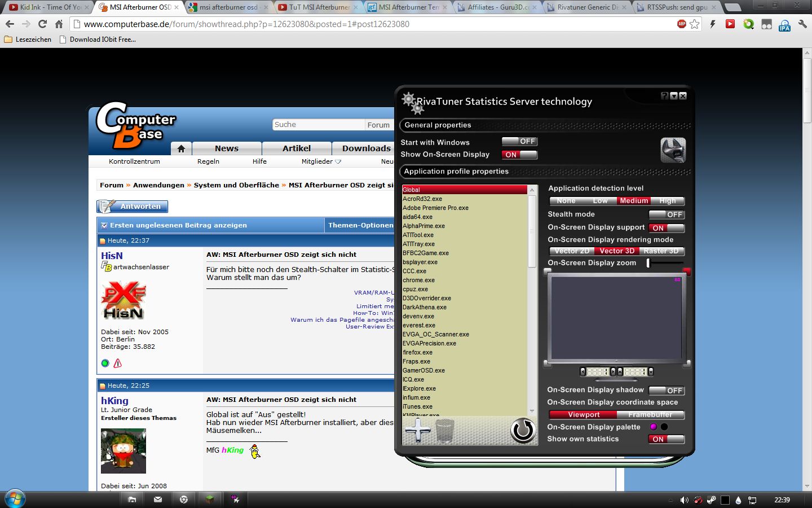
Task: Switch to TuT MSI Afterburner tab
Action: [319, 7]
